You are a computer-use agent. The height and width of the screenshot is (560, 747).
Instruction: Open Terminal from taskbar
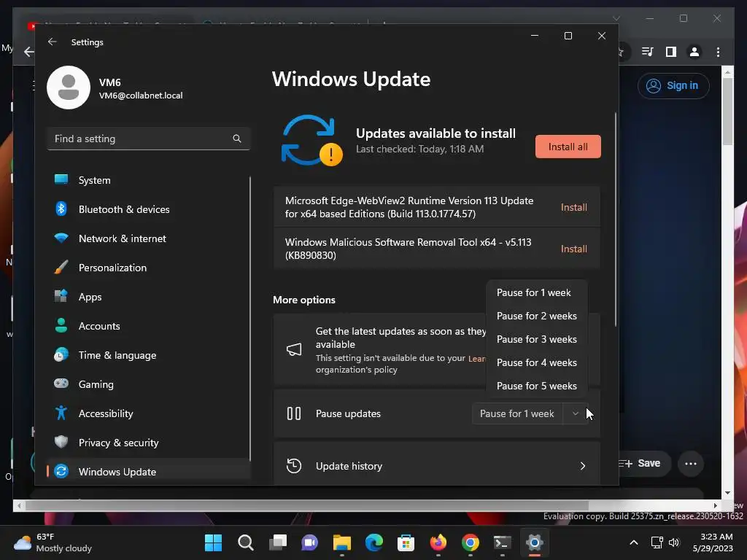(x=502, y=542)
